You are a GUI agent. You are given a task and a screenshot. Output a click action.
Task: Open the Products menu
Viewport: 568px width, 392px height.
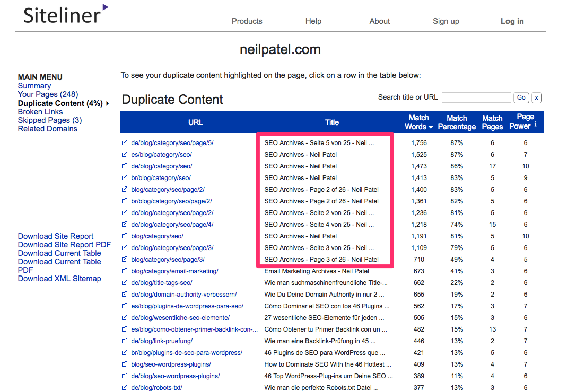point(247,21)
